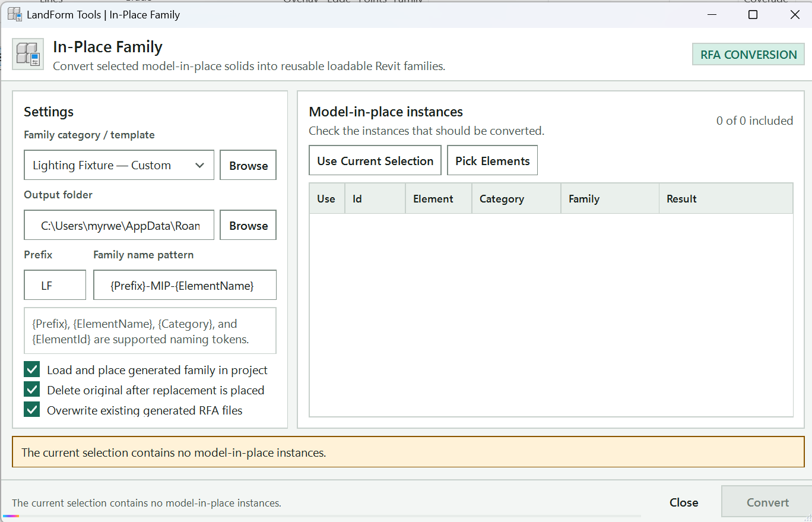Open the Lighting Fixture — Custom dropdown
The image size is (812, 522).
pos(119,165)
